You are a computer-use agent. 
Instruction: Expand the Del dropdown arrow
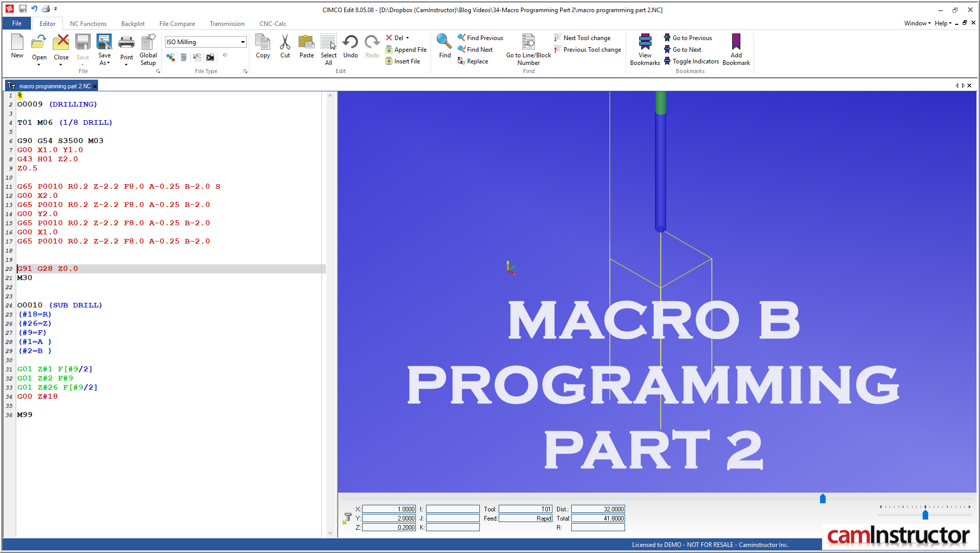407,38
